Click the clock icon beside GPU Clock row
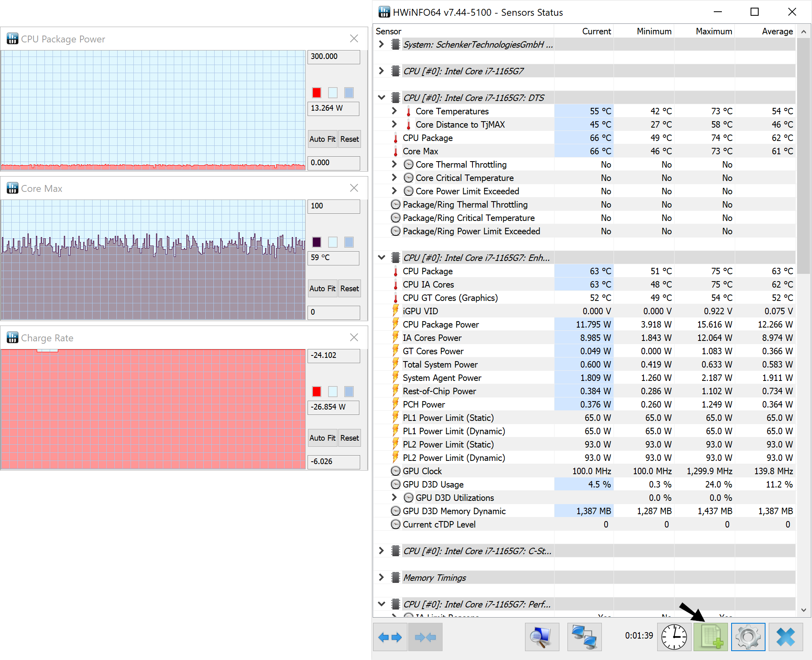This screenshot has width=812, height=660. 396,471
